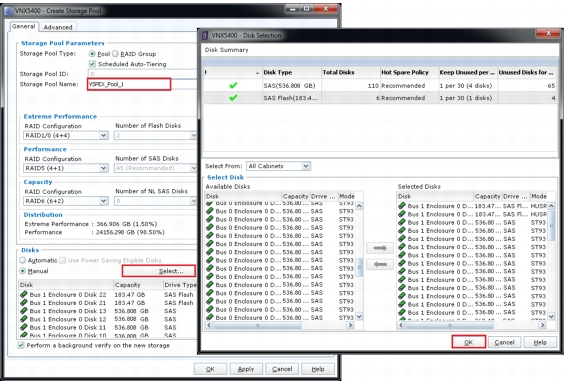Image resolution: width=572 pixels, height=385 pixels.
Task: Sort Selected Disks by Disk column header
Action: [435, 196]
